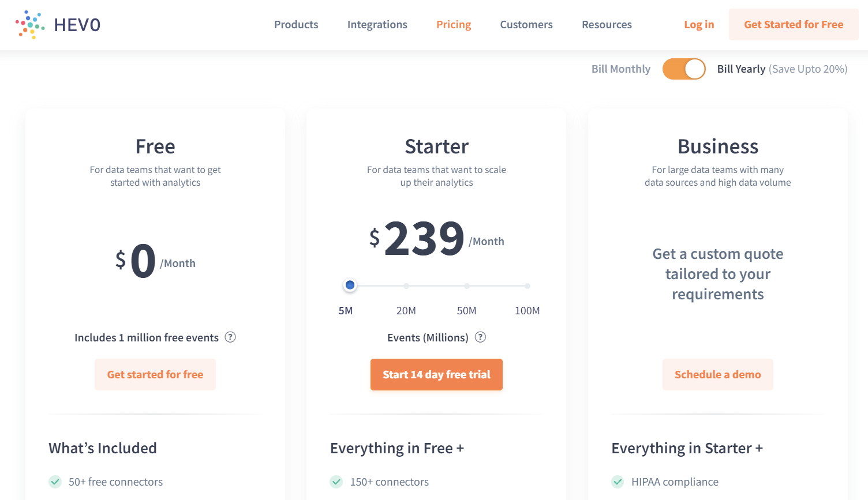Open the Customers nav item
The height and width of the screenshot is (500, 868).
(x=526, y=25)
